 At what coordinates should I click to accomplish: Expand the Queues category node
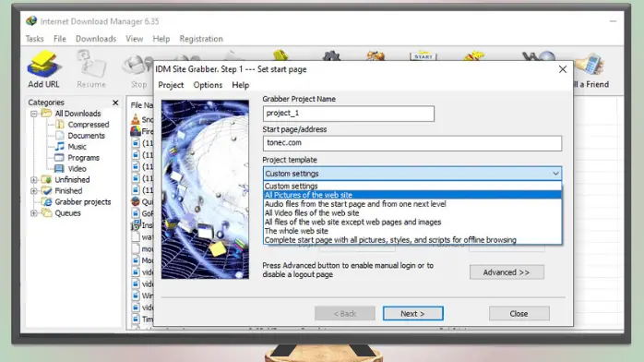coord(34,212)
